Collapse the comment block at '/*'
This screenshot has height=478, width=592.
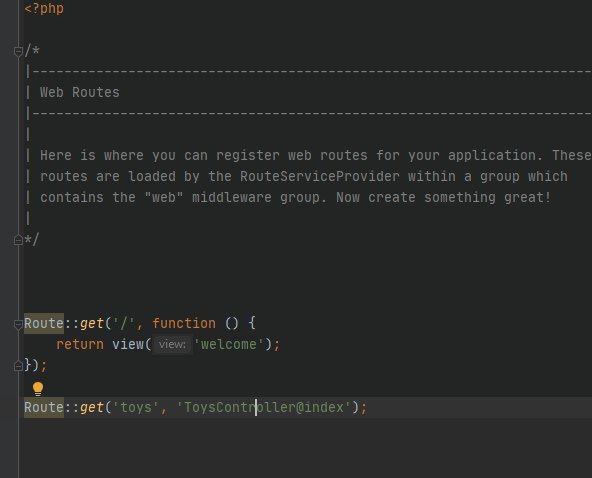click(x=18, y=51)
